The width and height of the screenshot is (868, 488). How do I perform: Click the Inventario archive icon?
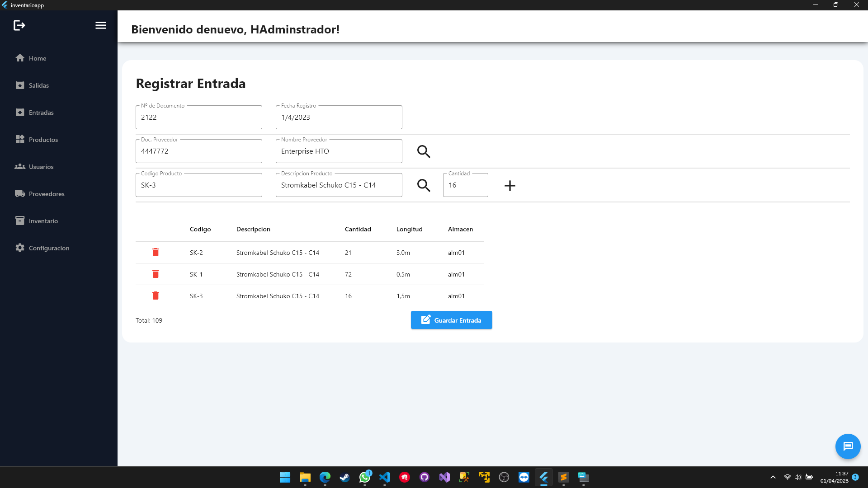pos(20,221)
